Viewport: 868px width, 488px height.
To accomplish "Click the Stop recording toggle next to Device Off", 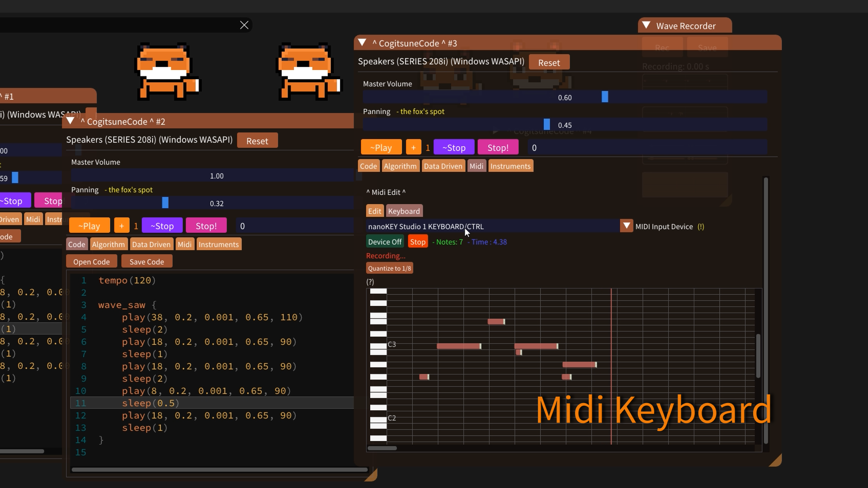I will pos(417,241).
